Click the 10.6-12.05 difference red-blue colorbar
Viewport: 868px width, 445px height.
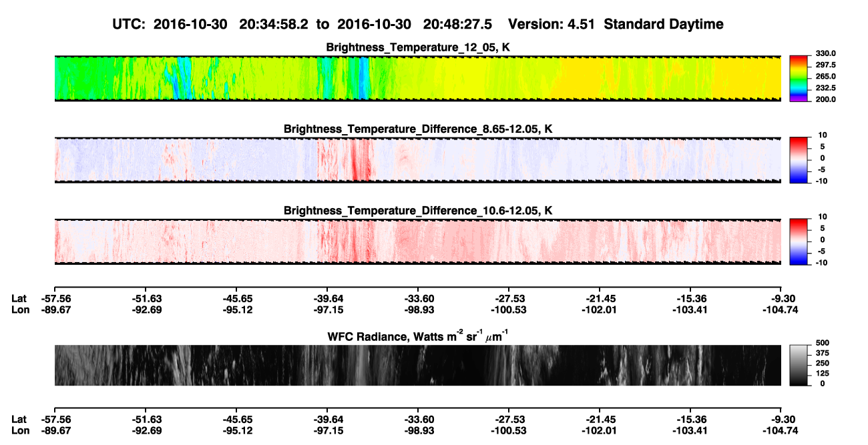pos(799,240)
